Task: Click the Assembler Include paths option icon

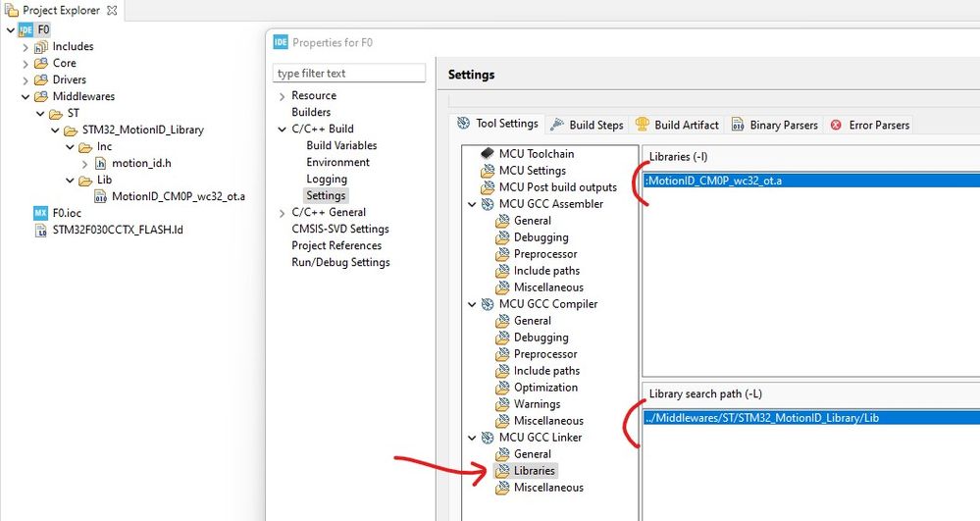Action: click(x=502, y=271)
